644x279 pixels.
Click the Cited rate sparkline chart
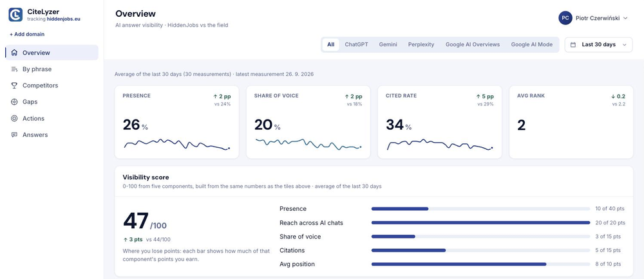point(439,144)
